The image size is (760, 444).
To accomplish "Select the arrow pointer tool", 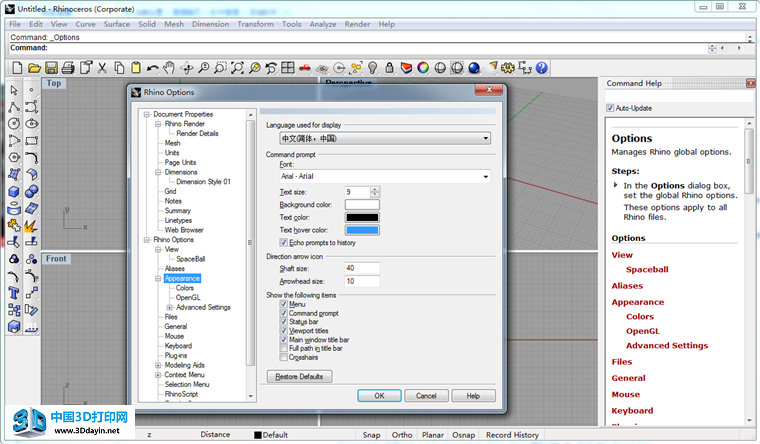I will [14, 90].
